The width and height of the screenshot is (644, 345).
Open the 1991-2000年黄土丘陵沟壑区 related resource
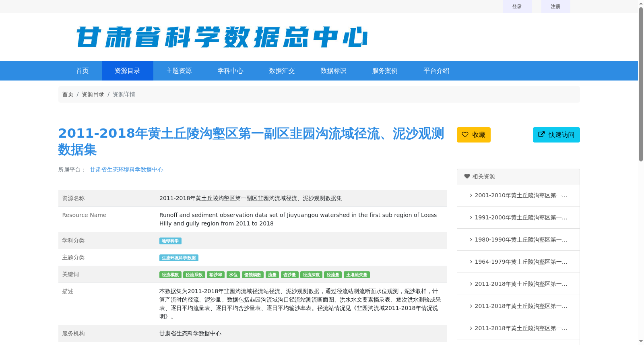coord(521,217)
